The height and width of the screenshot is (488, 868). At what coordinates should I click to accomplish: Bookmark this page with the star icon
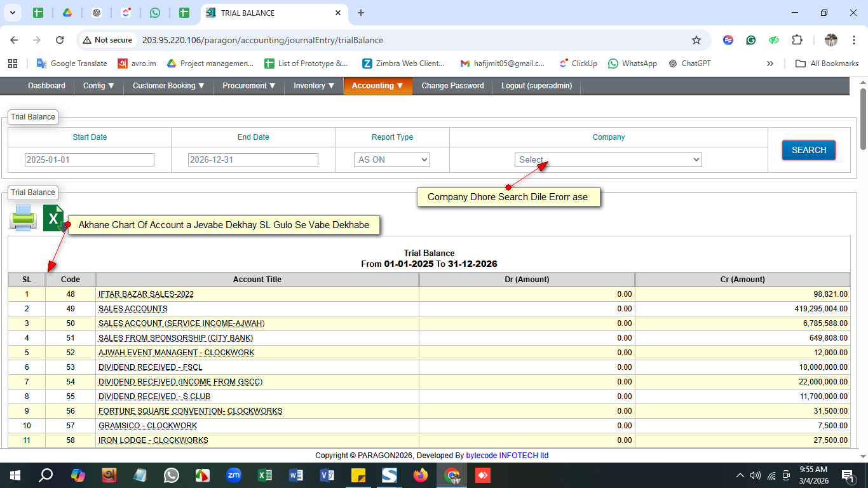pyautogui.click(x=696, y=40)
